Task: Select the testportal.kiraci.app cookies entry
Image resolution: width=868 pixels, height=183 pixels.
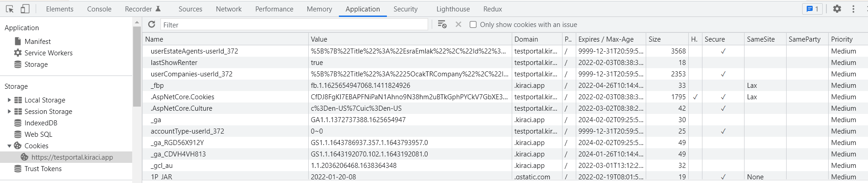Action: (72, 157)
